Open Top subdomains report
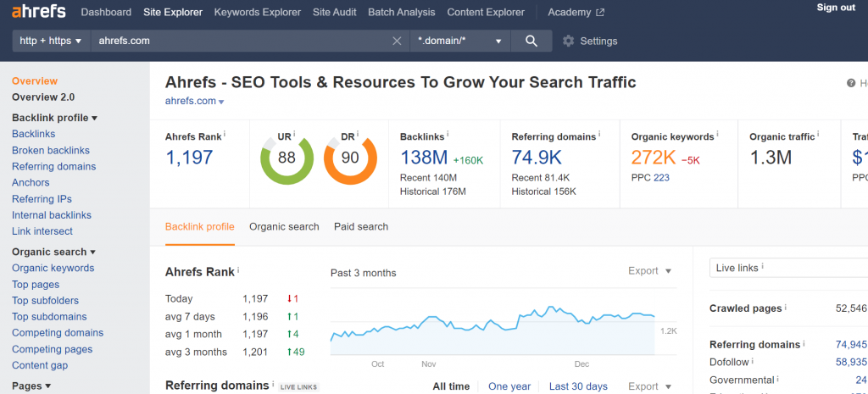The image size is (868, 394). point(49,317)
